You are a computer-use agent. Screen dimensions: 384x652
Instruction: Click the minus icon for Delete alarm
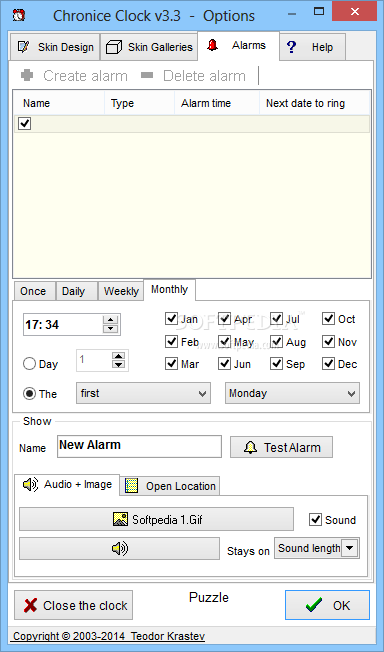[x=147, y=75]
